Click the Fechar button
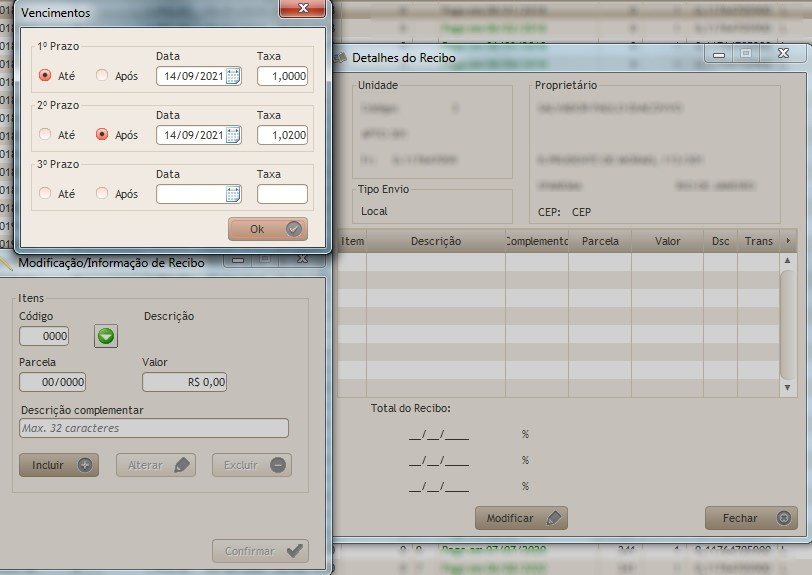Viewport: 812px width, 575px height. 751,518
